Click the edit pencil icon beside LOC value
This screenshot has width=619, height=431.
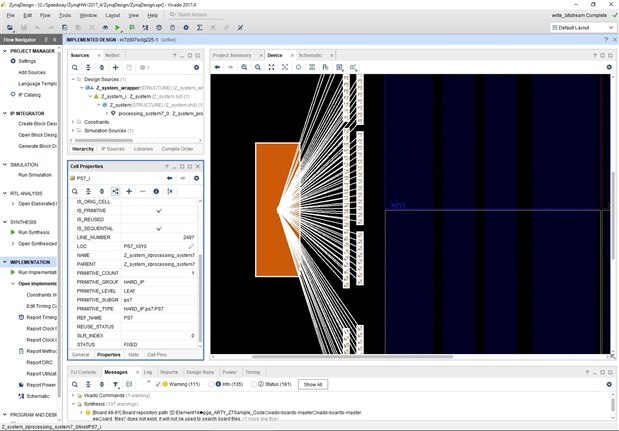click(191, 245)
